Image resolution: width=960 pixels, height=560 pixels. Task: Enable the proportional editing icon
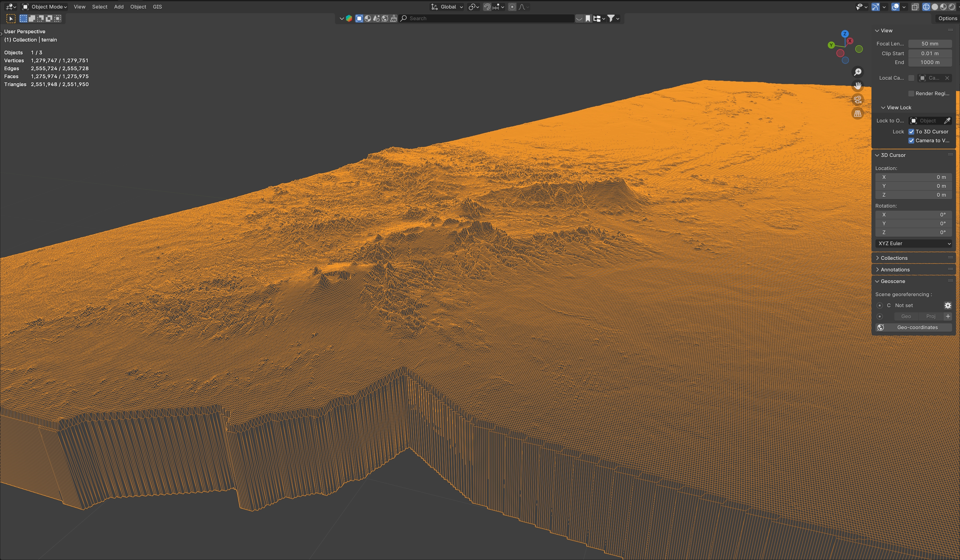(x=512, y=7)
